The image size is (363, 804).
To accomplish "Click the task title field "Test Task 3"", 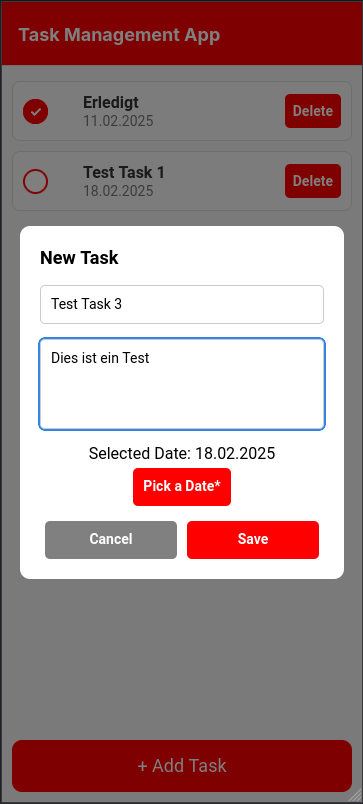I will (x=182, y=305).
